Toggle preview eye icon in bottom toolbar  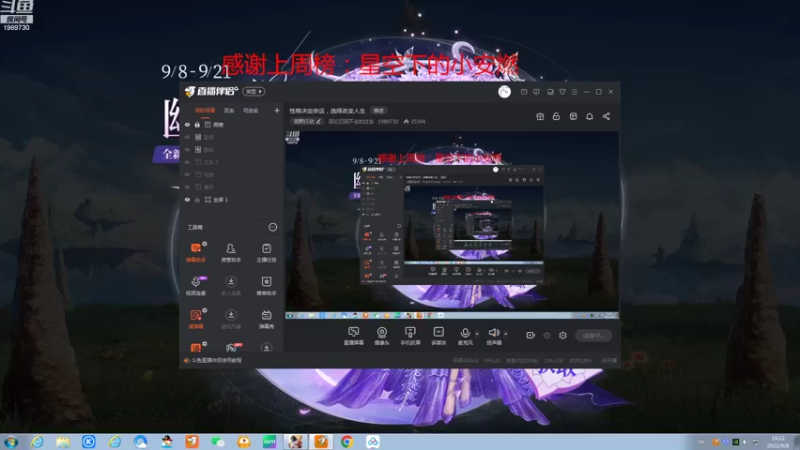tap(547, 335)
